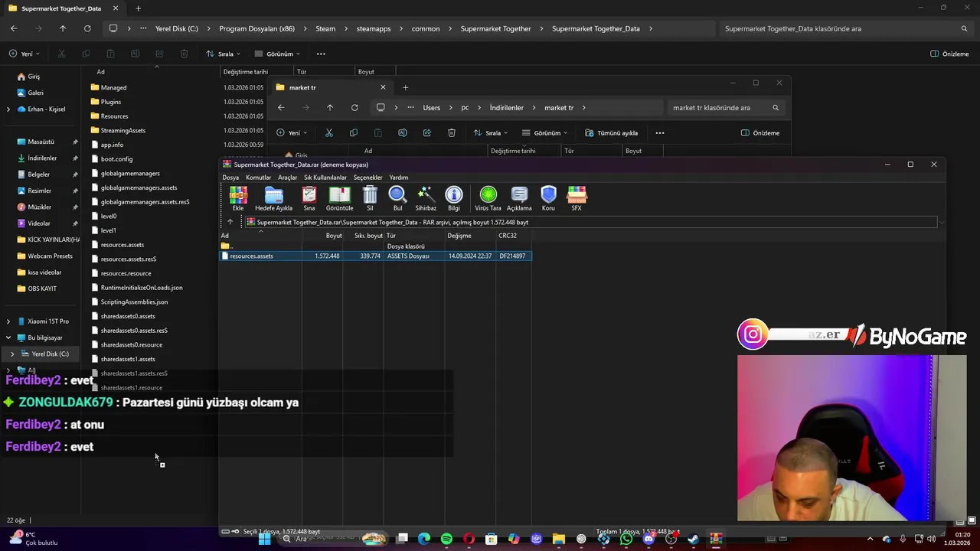This screenshot has width=980, height=551.
Task: Select resources.assets row in WinRAR list
Action: [376, 256]
